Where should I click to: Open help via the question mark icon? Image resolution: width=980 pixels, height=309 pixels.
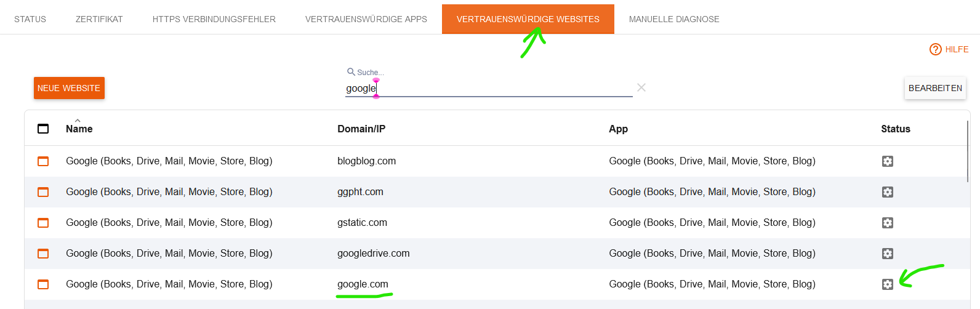[936, 49]
